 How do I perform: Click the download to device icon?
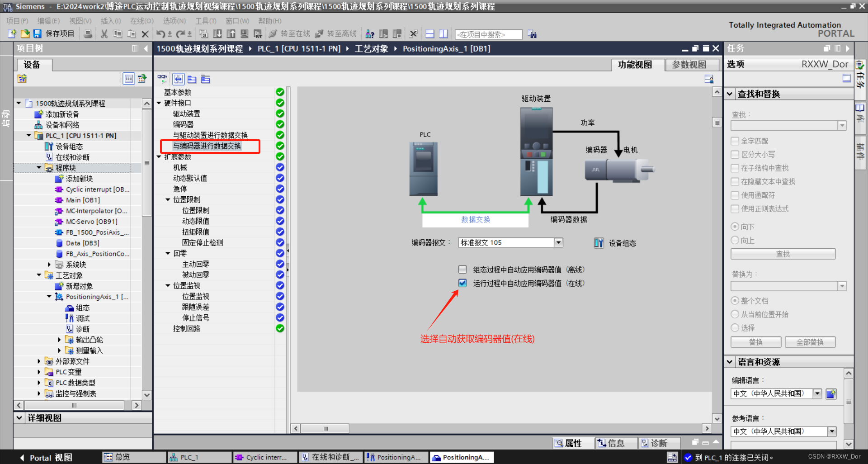point(217,34)
